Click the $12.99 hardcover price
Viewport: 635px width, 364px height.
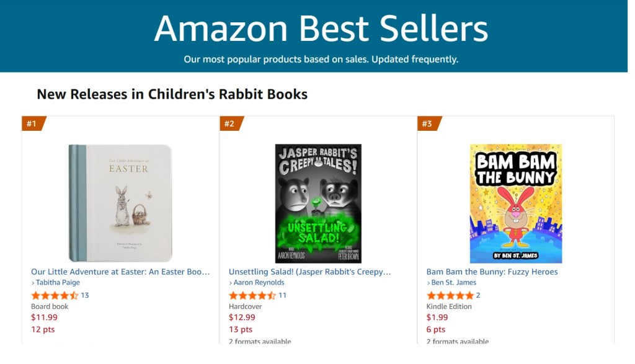click(x=242, y=318)
